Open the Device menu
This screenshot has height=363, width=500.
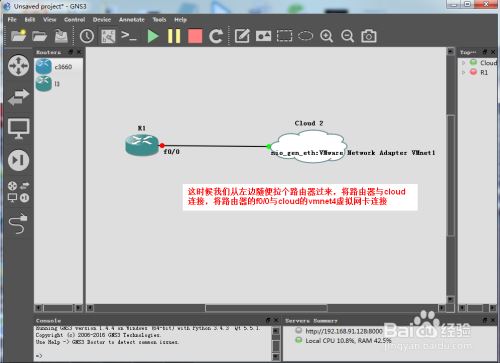pos(102,20)
